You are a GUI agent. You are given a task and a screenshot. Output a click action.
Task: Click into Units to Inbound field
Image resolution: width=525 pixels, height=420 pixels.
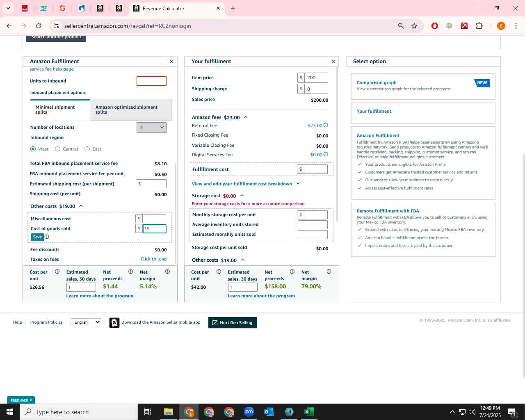(151, 81)
